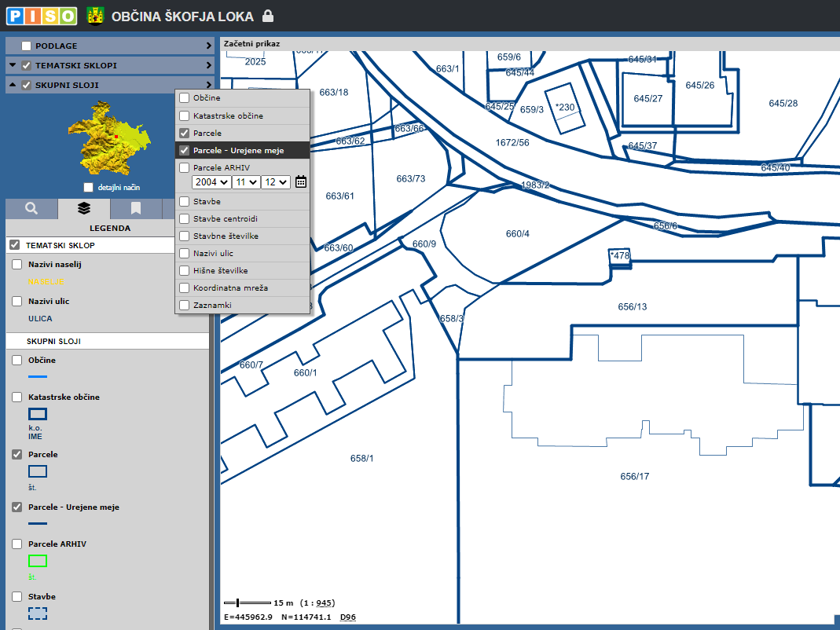Enable the Stavbe layer in popup list
The height and width of the screenshot is (630, 840).
tap(185, 202)
